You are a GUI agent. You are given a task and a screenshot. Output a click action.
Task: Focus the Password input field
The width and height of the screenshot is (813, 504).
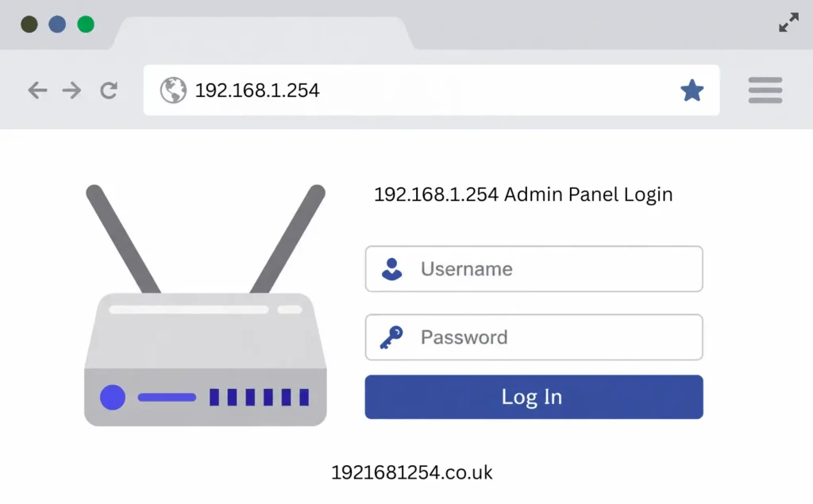pyautogui.click(x=534, y=337)
